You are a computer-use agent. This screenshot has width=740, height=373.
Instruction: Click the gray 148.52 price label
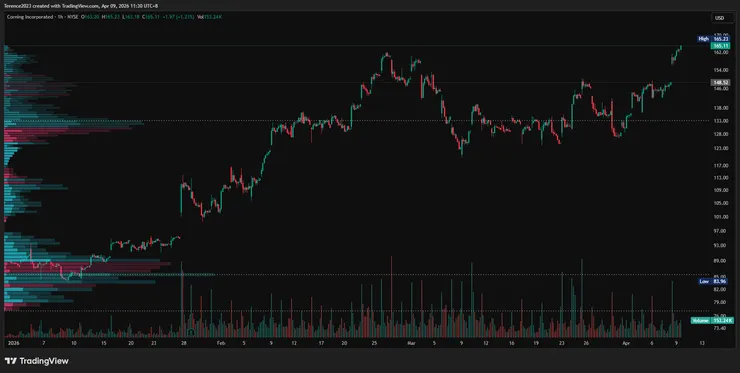click(720, 82)
